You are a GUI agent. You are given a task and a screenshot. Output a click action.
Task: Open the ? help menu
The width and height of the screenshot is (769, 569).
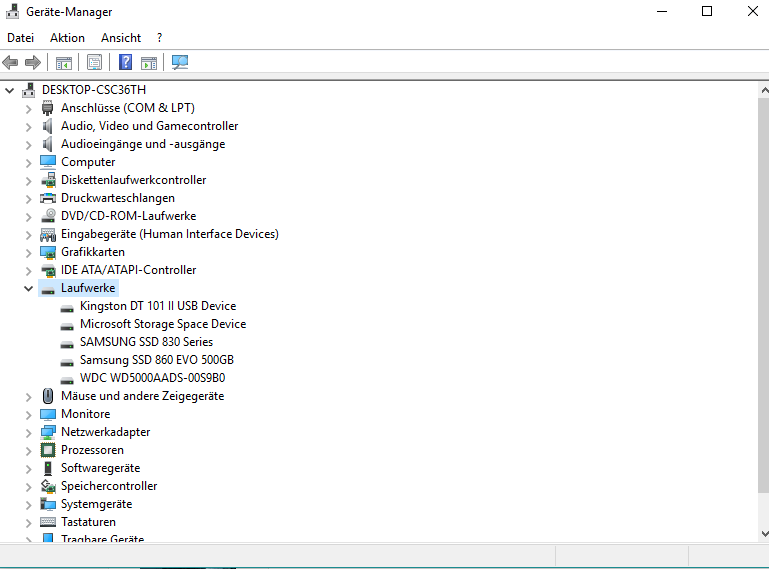coord(159,38)
